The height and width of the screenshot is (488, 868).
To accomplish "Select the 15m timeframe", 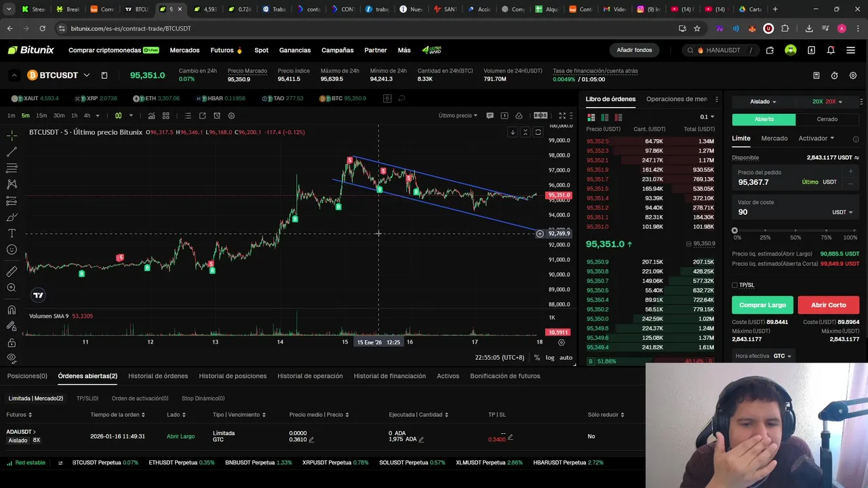I will click(x=41, y=116).
